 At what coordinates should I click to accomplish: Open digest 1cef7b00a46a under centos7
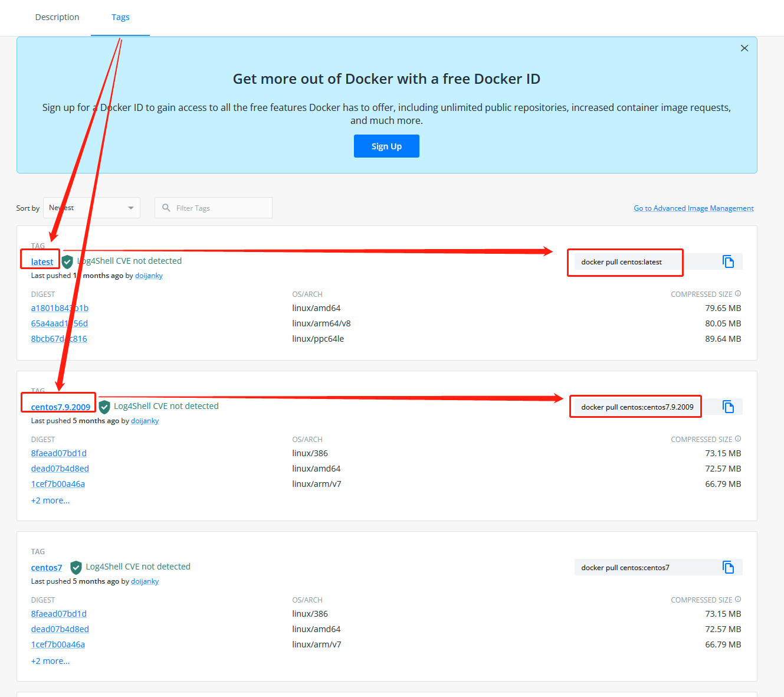click(x=58, y=644)
